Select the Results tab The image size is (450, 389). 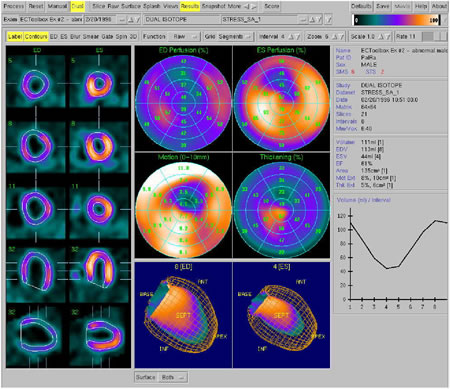pyautogui.click(x=190, y=6)
